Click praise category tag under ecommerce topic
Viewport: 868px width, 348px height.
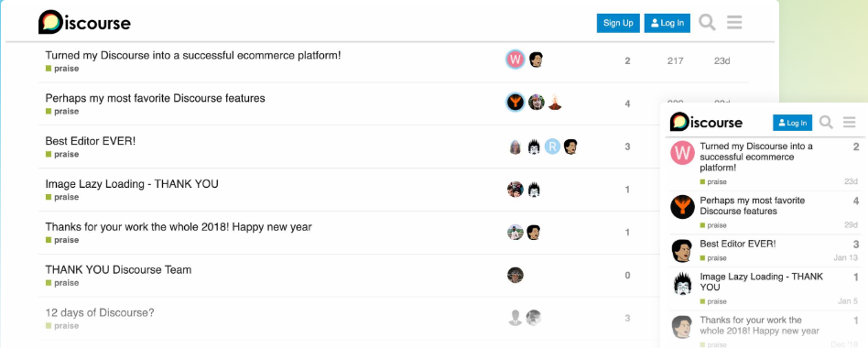click(x=62, y=69)
